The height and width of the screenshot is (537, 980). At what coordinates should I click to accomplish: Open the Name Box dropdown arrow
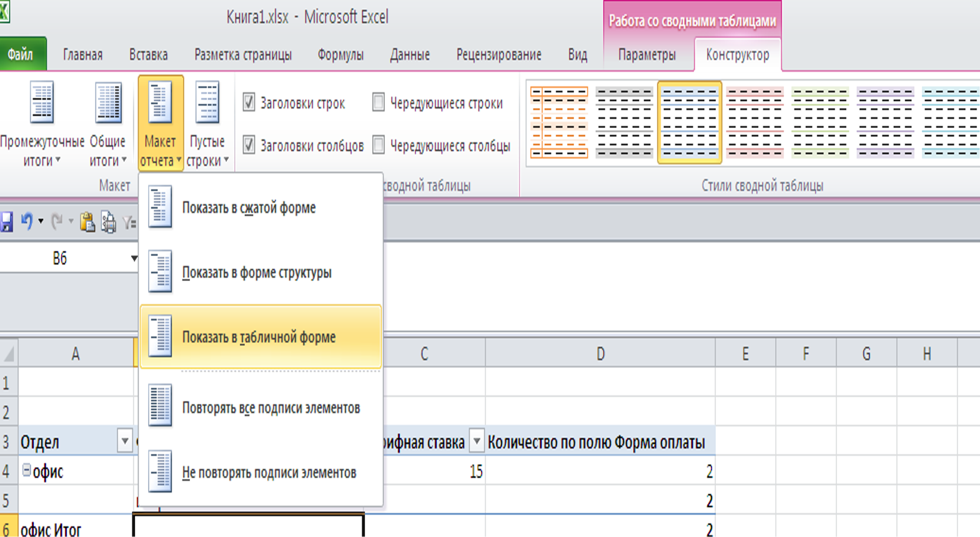coord(134,259)
